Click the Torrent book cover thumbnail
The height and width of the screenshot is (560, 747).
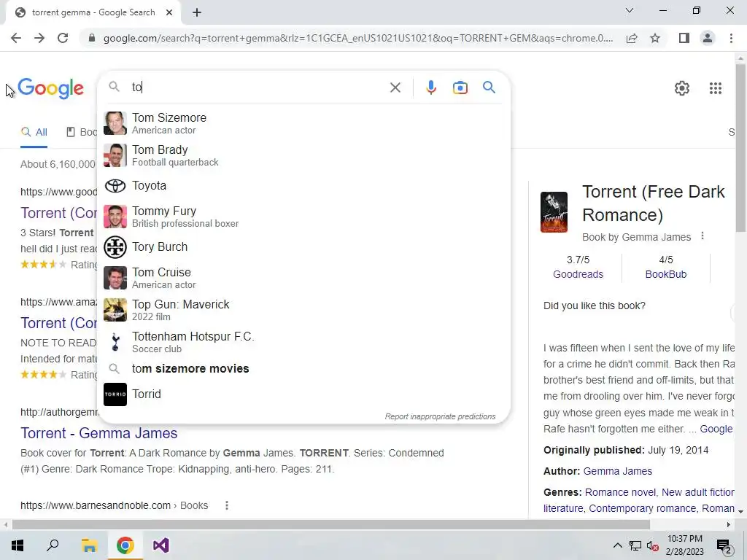(x=554, y=212)
